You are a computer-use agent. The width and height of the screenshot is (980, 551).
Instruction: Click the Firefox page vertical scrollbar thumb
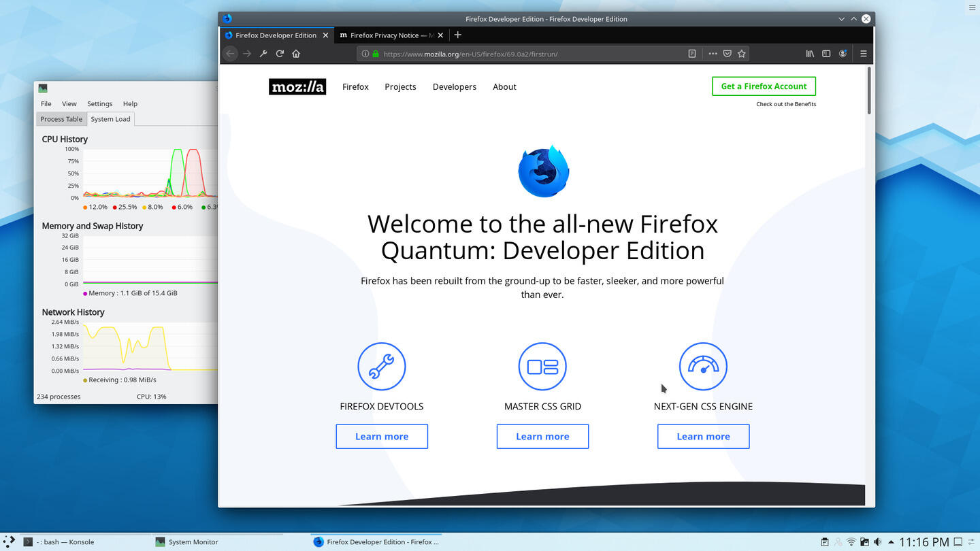click(x=869, y=90)
